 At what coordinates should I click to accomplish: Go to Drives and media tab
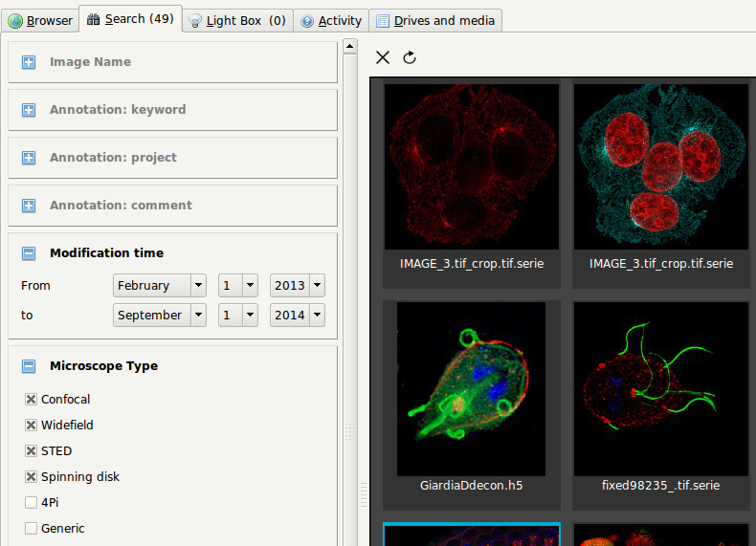click(x=435, y=20)
